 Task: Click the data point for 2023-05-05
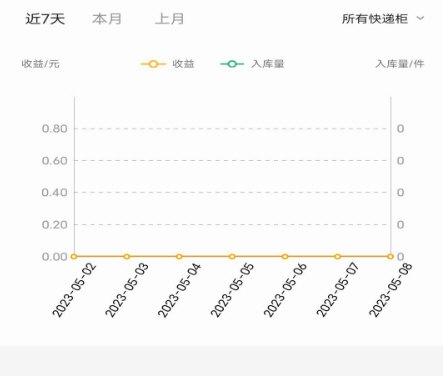click(232, 256)
